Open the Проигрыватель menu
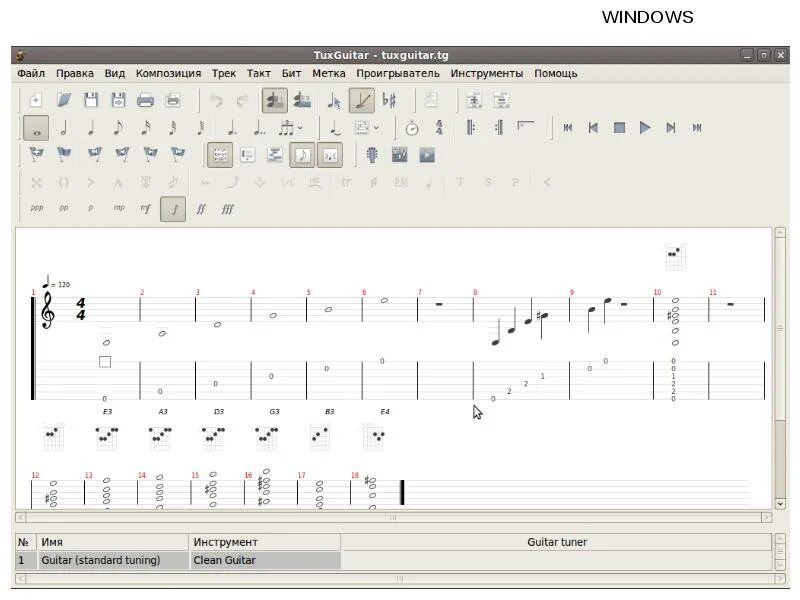This screenshot has height=600, width=800. (x=397, y=73)
